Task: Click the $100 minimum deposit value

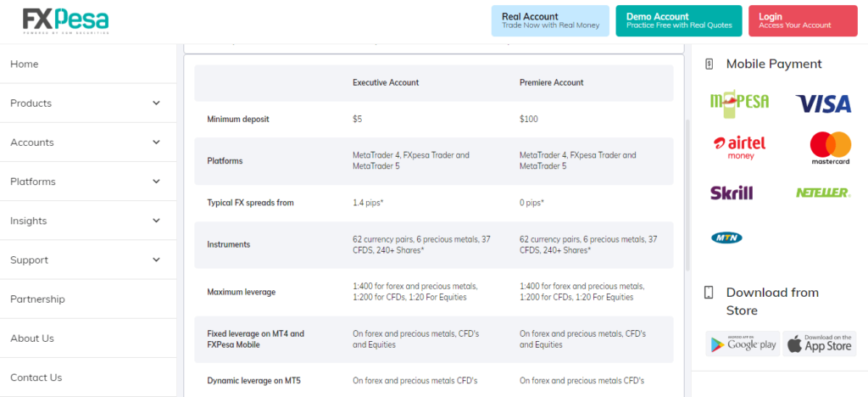Action: pyautogui.click(x=529, y=119)
